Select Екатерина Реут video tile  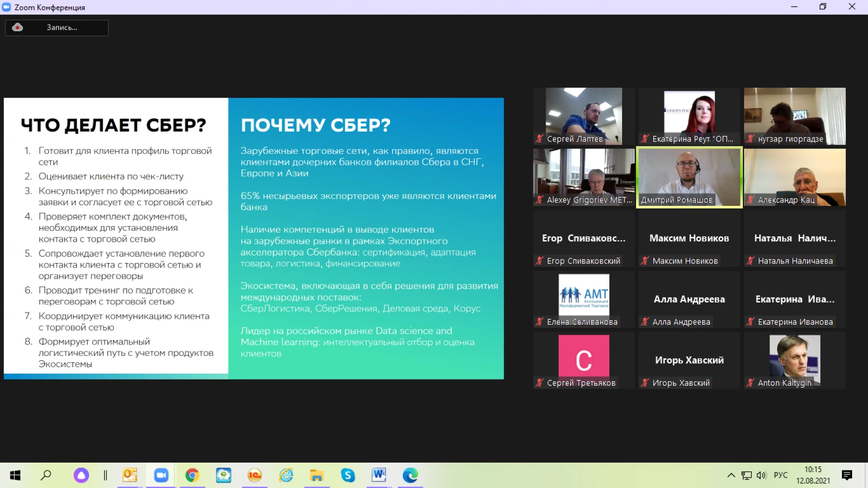click(689, 116)
